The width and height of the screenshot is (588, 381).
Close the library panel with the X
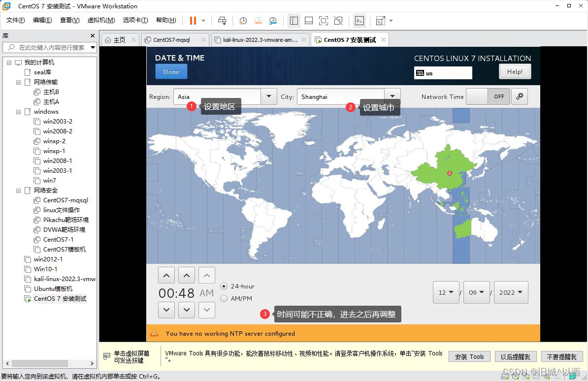(x=93, y=35)
